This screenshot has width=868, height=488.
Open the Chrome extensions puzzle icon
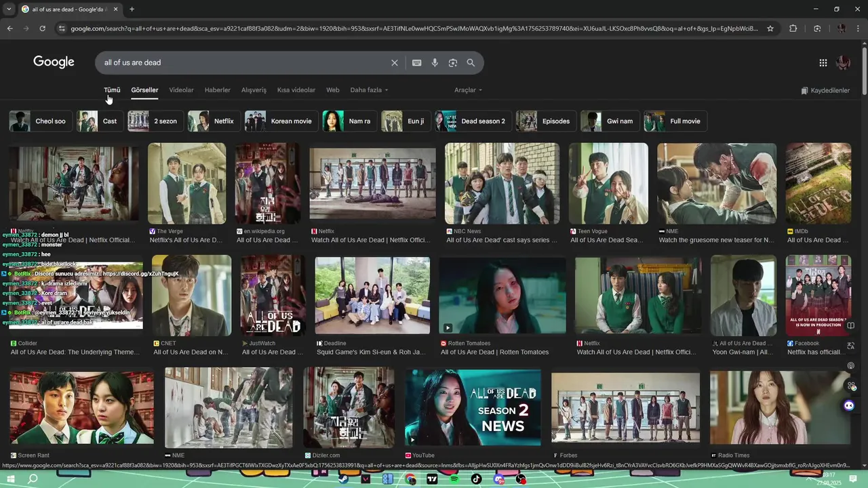(793, 28)
